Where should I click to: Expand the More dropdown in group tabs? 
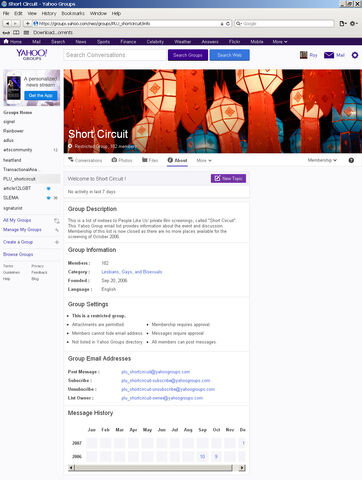[204, 161]
